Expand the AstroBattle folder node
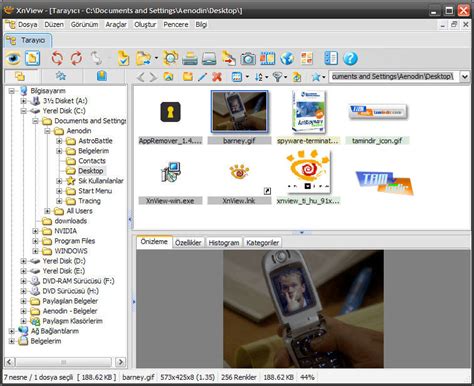Screen dimensions: 474x386 pos(59,141)
